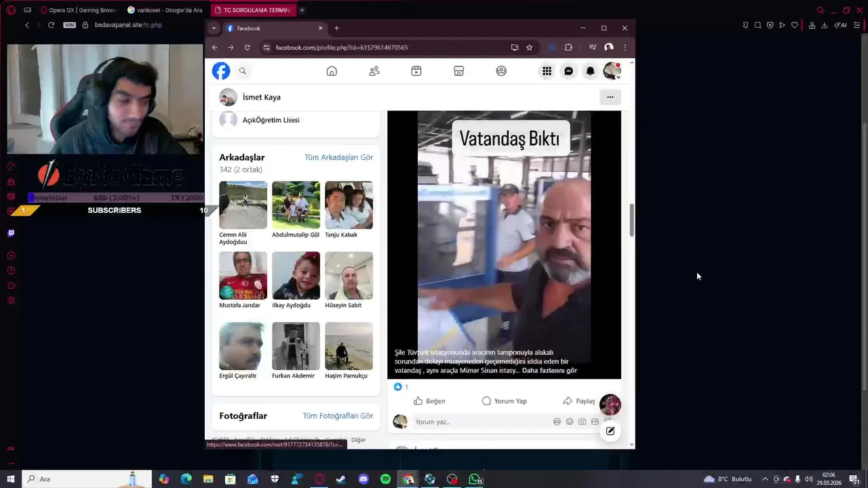The height and width of the screenshot is (488, 868).
Task: Click Yorum yaz comment field
Action: pos(481,422)
